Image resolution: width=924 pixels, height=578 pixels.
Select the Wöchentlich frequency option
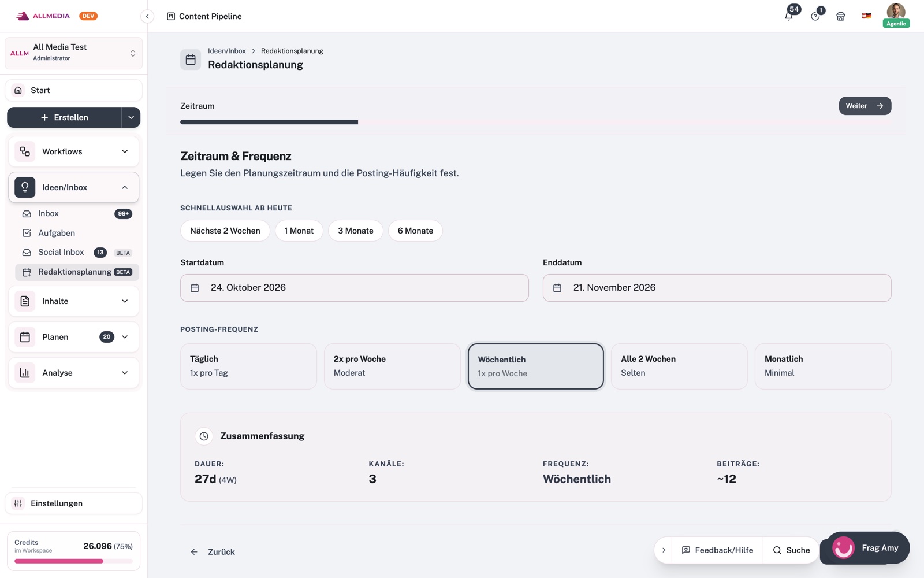[536, 366]
